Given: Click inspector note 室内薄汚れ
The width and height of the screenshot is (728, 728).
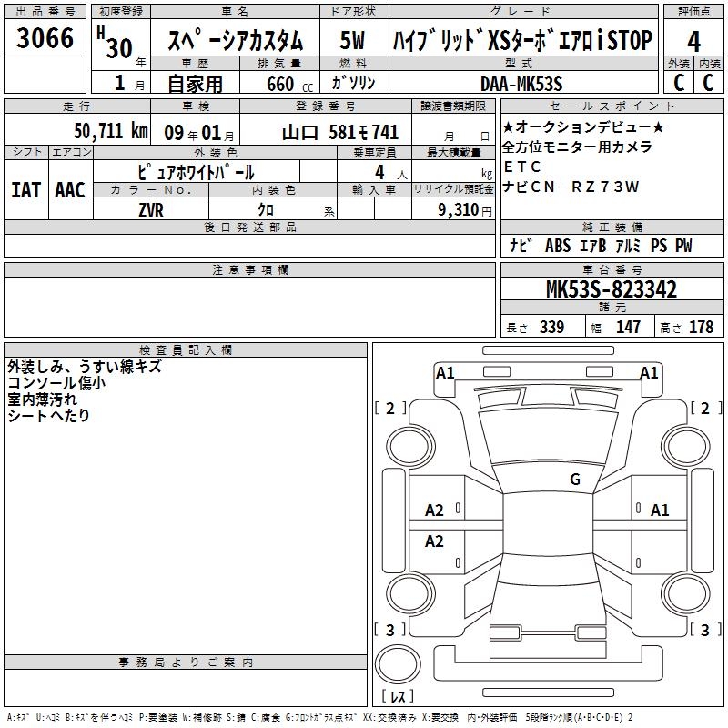Looking at the screenshot, I should pos(42,399).
